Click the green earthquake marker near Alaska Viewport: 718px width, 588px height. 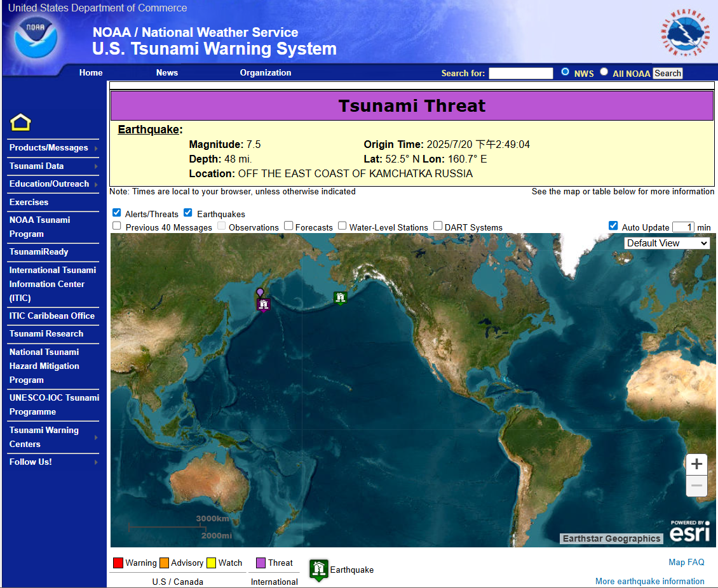(341, 297)
